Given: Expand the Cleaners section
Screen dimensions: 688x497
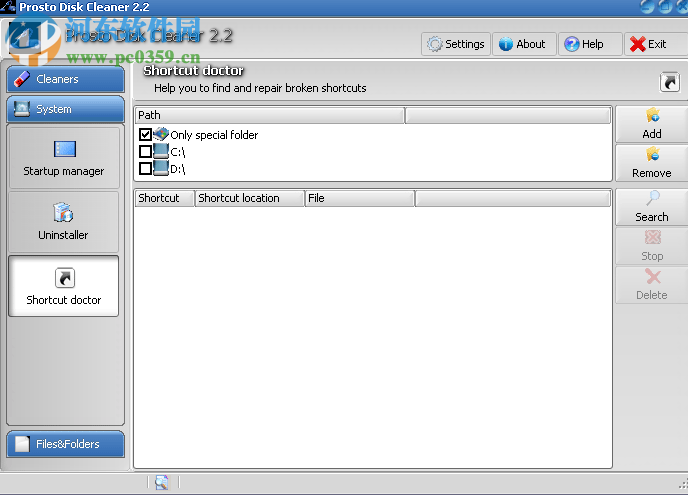Looking at the screenshot, I should (x=66, y=79).
